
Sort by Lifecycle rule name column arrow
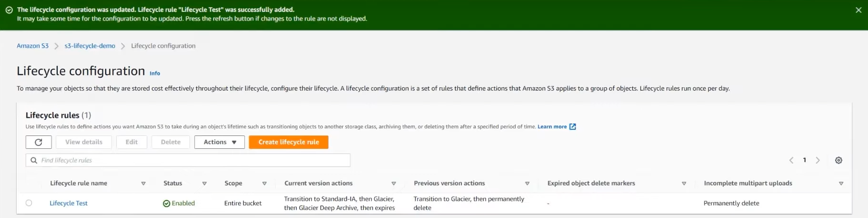143,184
